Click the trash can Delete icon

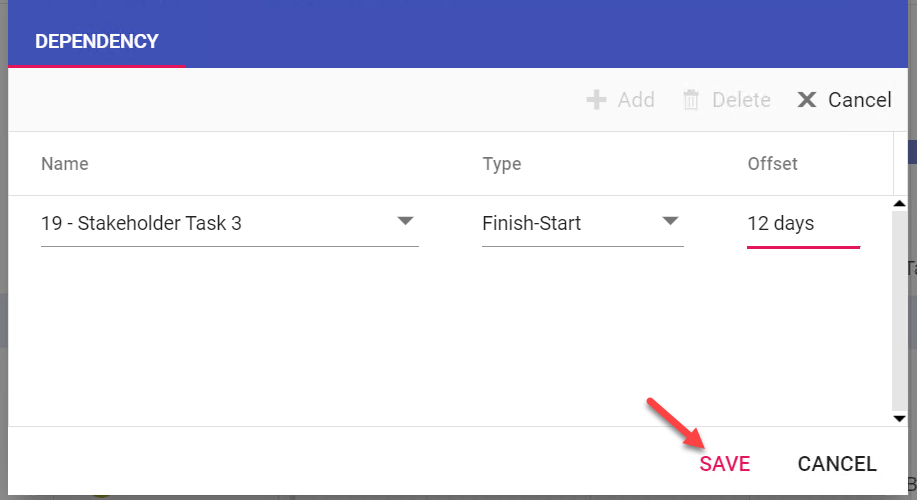click(691, 100)
